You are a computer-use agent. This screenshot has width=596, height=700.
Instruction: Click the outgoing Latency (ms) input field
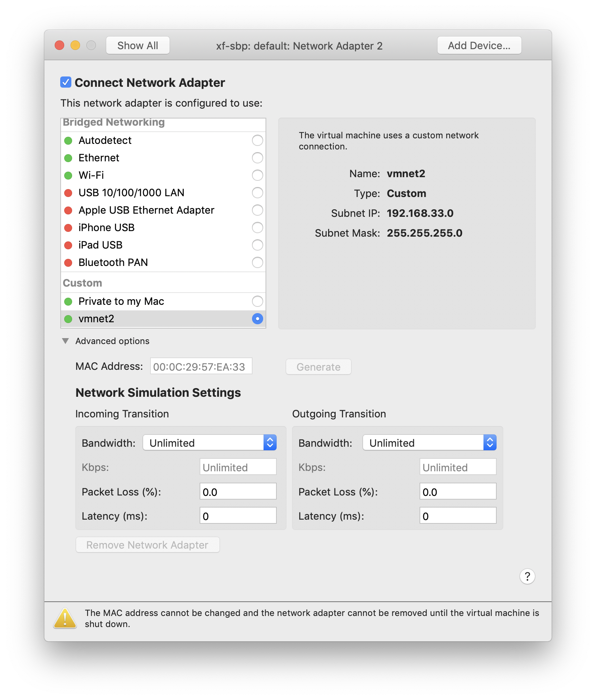(458, 516)
